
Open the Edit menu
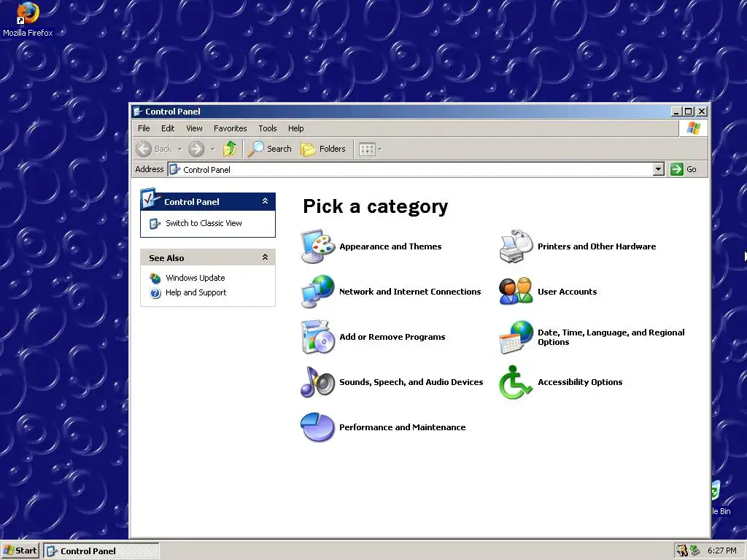pos(168,128)
